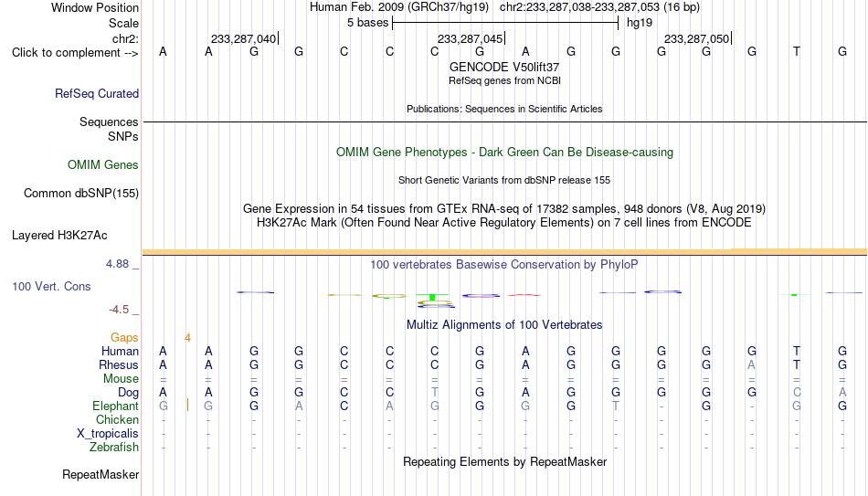Click the GTEx Gene Expression title
868x496 pixels.
tap(504, 208)
